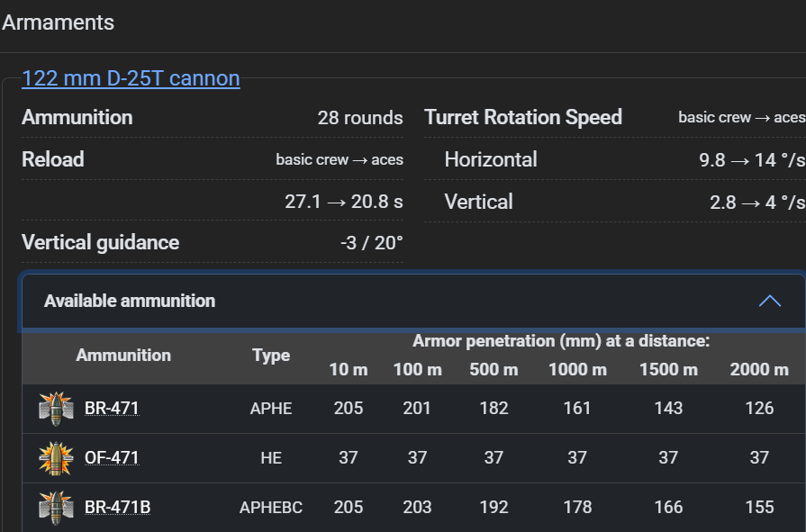Screen dimensions: 806x532
Task: Open the 122 mm D-25T cannon link
Action: point(131,78)
